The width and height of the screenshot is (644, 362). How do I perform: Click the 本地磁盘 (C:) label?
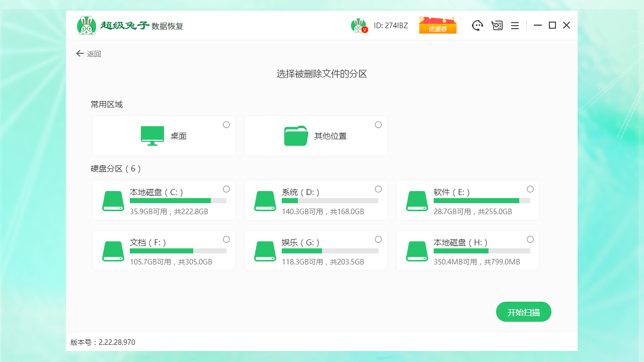click(156, 192)
